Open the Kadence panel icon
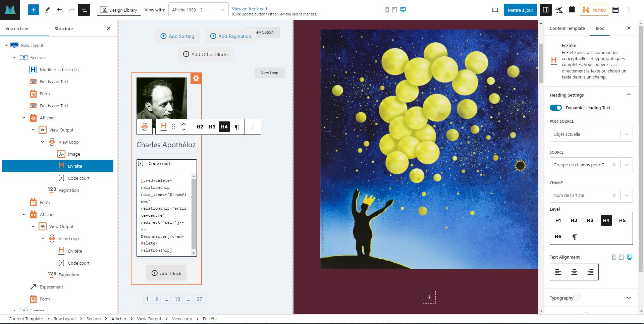Image resolution: width=644 pixels, height=324 pixels. (x=559, y=10)
